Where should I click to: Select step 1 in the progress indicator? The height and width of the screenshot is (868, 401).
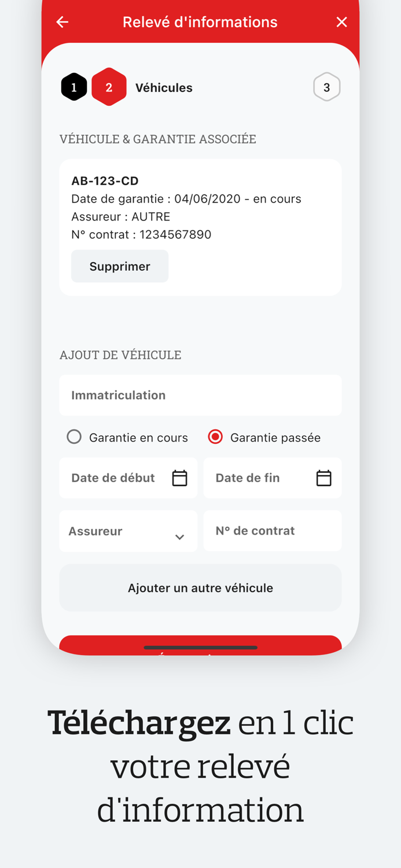(74, 87)
